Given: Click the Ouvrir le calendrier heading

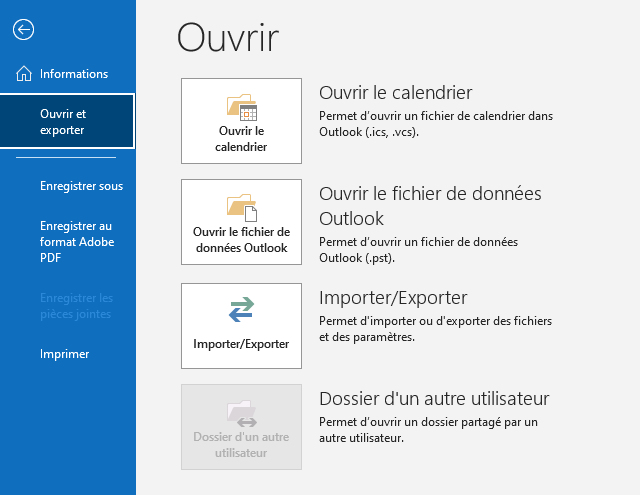Looking at the screenshot, I should (x=395, y=93).
